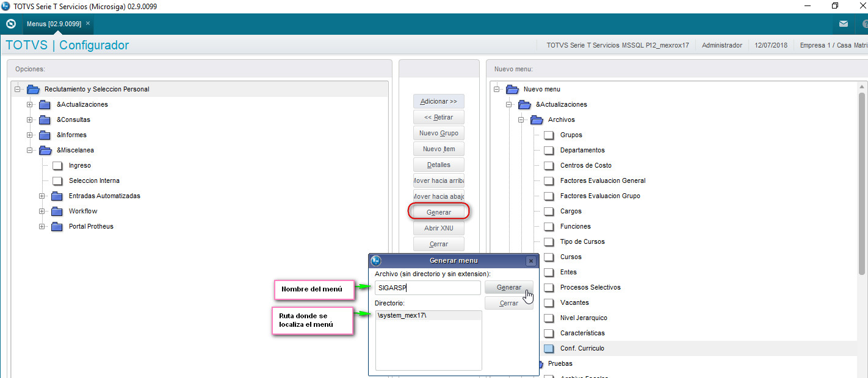868x378 pixels.
Task: Click the Generar menu dialog title icon
Action: pyautogui.click(x=377, y=261)
